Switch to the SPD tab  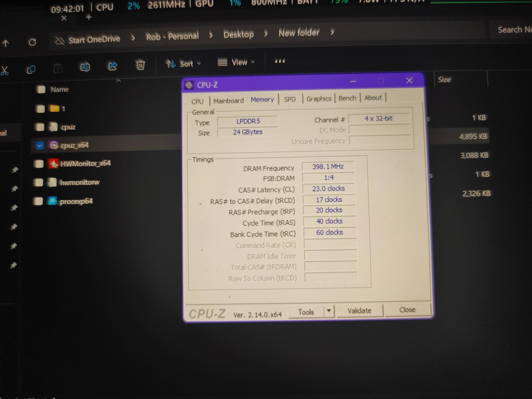pos(290,99)
